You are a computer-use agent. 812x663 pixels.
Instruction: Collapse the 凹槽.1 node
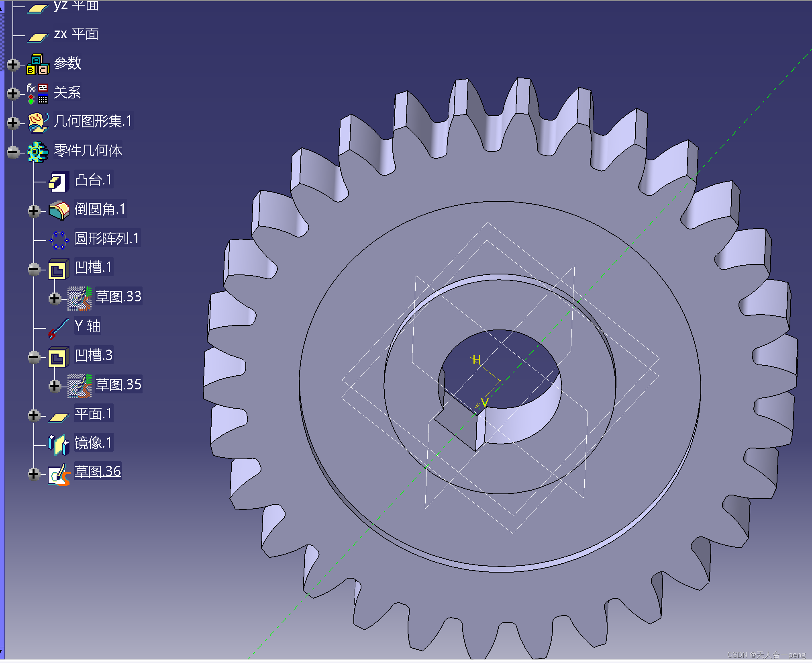(34, 269)
